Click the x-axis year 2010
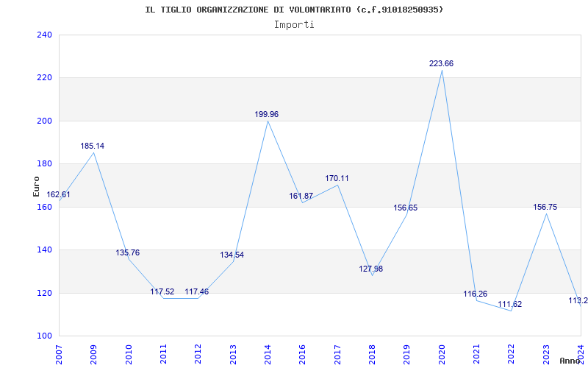 (128, 354)
